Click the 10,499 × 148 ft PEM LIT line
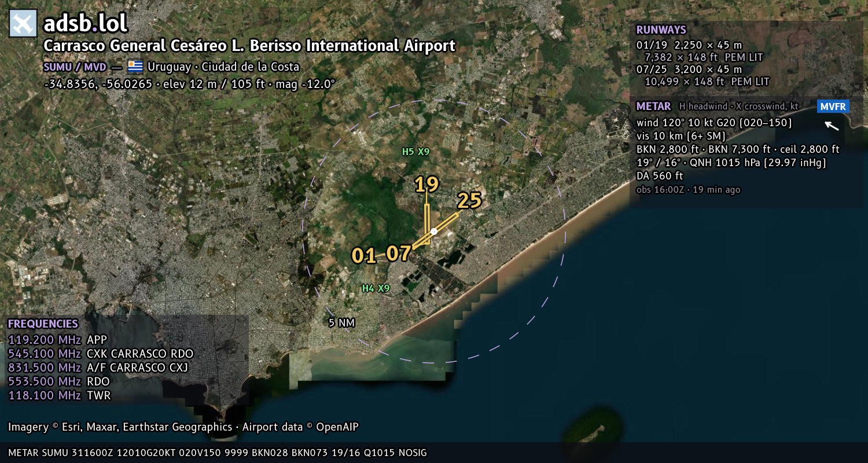868x463 pixels. (x=707, y=82)
